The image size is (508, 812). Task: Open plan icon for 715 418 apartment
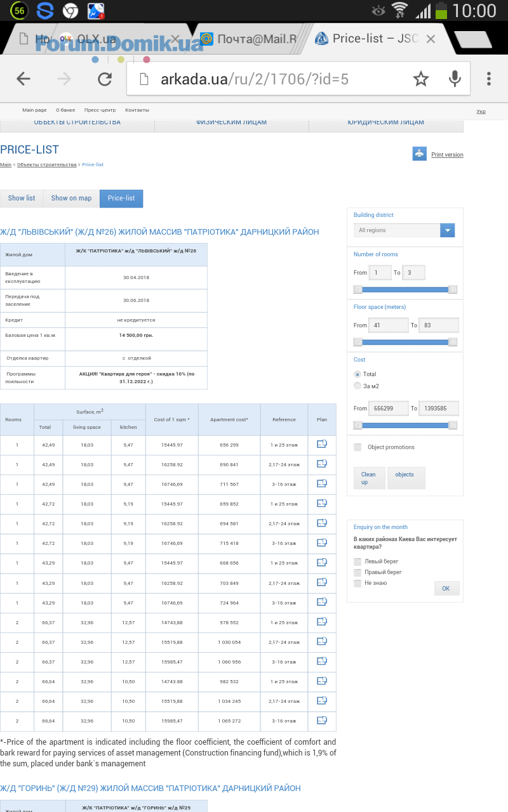click(322, 542)
